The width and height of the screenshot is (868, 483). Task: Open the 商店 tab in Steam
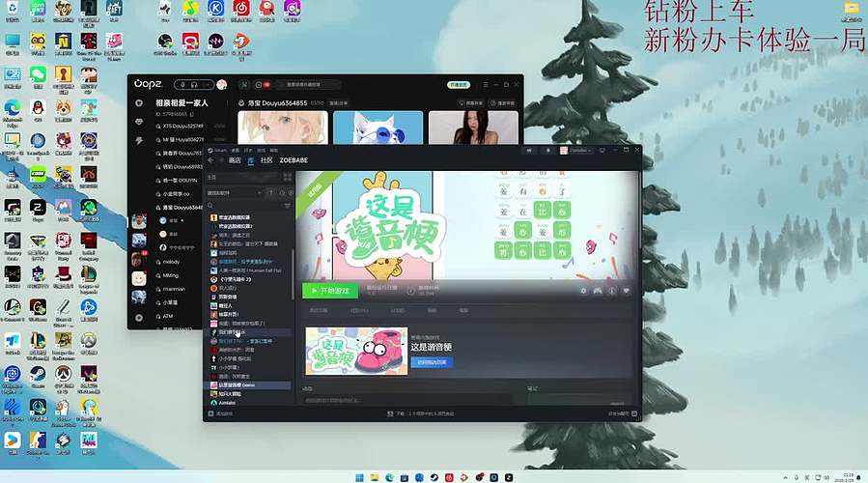[x=235, y=160]
